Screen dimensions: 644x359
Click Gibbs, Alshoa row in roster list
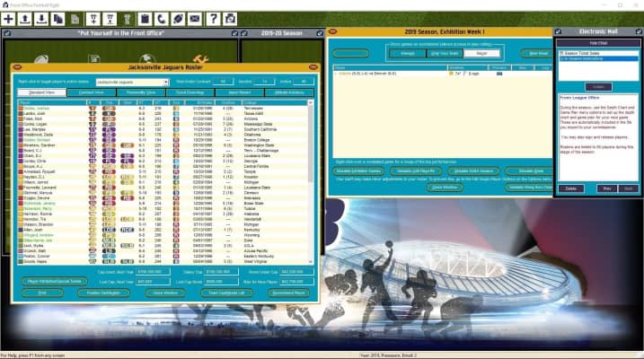(x=36, y=108)
